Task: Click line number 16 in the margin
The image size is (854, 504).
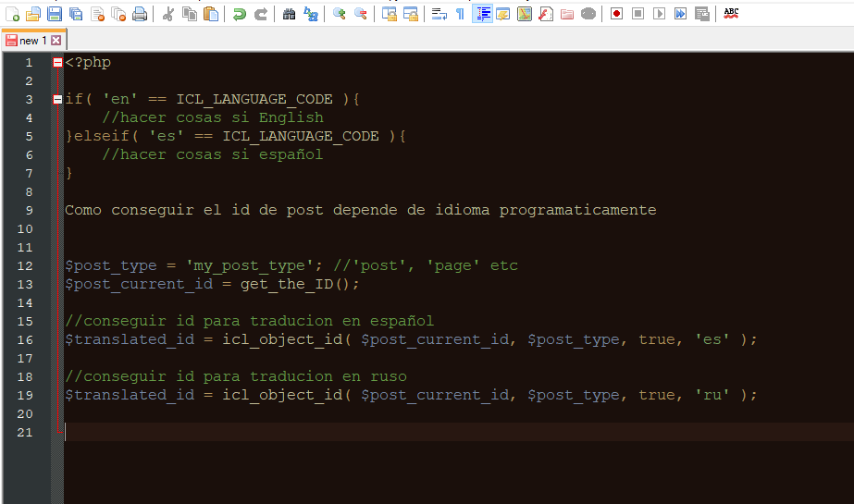Action: tap(24, 340)
